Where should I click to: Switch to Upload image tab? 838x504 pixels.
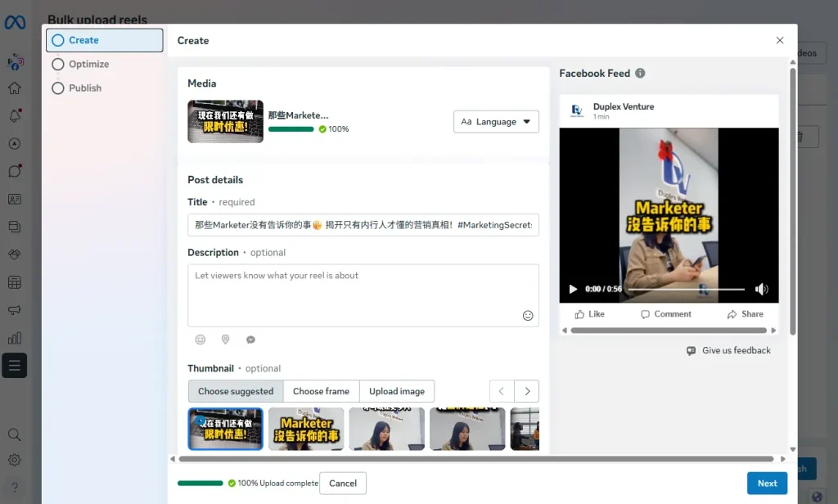pos(397,391)
